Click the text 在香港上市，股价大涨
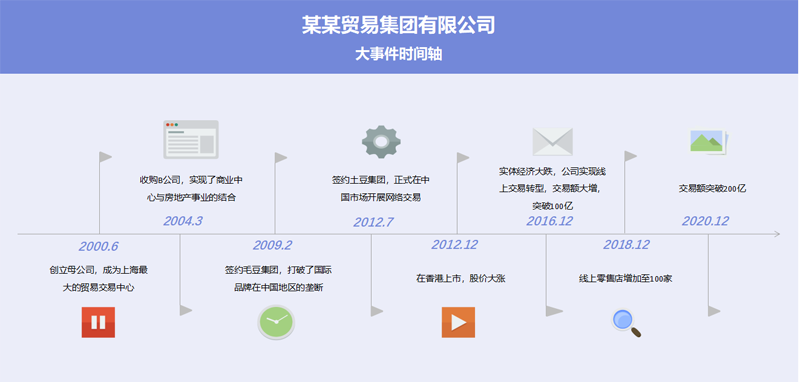The image size is (799, 382). click(x=461, y=279)
